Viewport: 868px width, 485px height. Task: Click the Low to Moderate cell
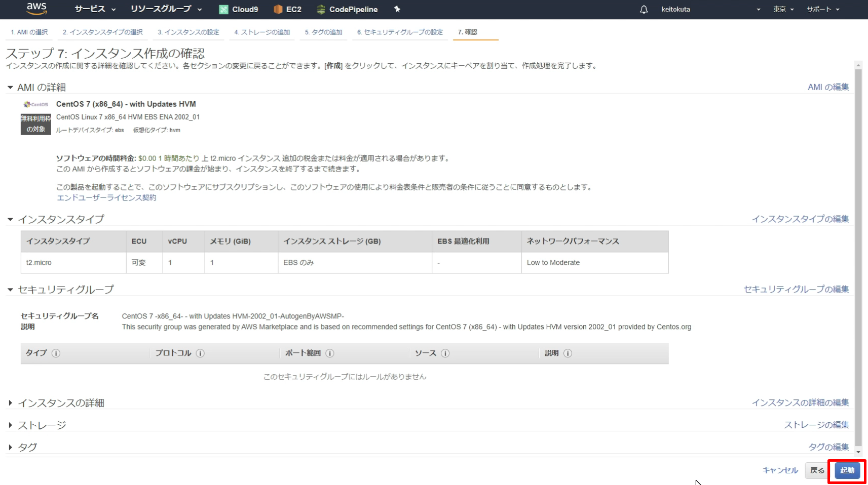(x=595, y=263)
